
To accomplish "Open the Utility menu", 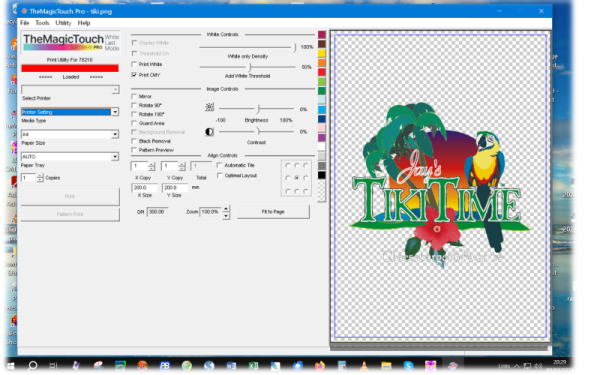I will click(x=63, y=23).
